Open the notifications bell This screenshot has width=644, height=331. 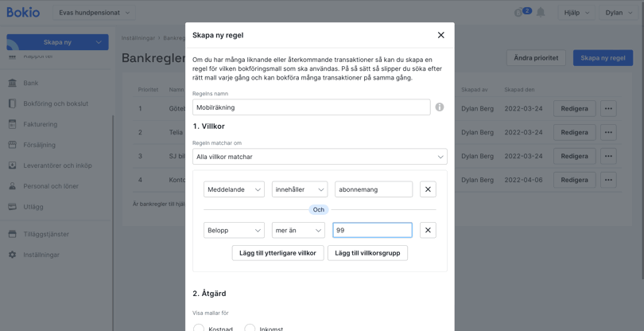click(x=541, y=13)
